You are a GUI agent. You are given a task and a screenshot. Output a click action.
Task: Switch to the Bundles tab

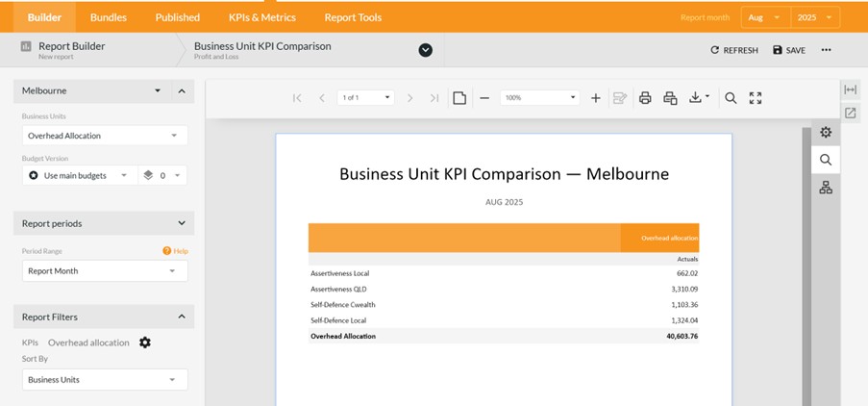[109, 17]
